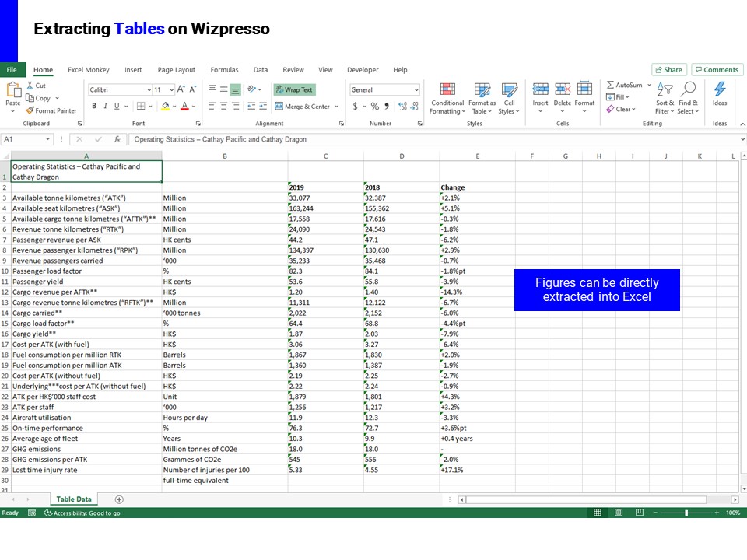Activate the Format Painter brush
Screen dimensions: 747x560
point(30,110)
